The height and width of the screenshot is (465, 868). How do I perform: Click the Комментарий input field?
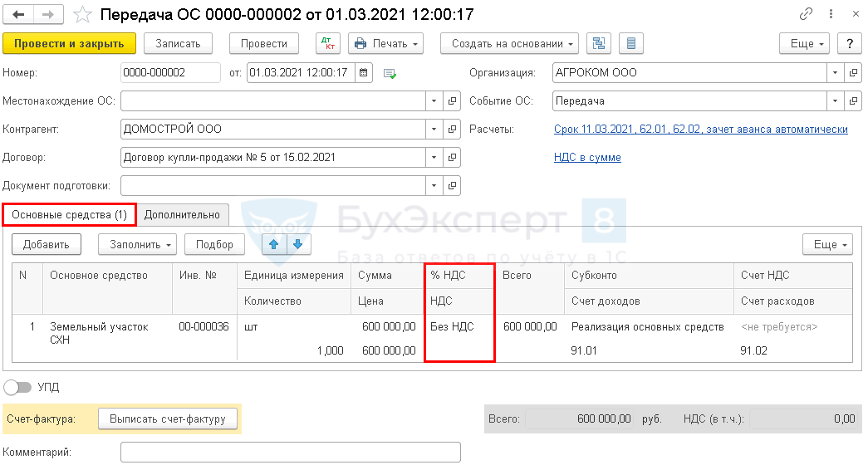(290, 453)
